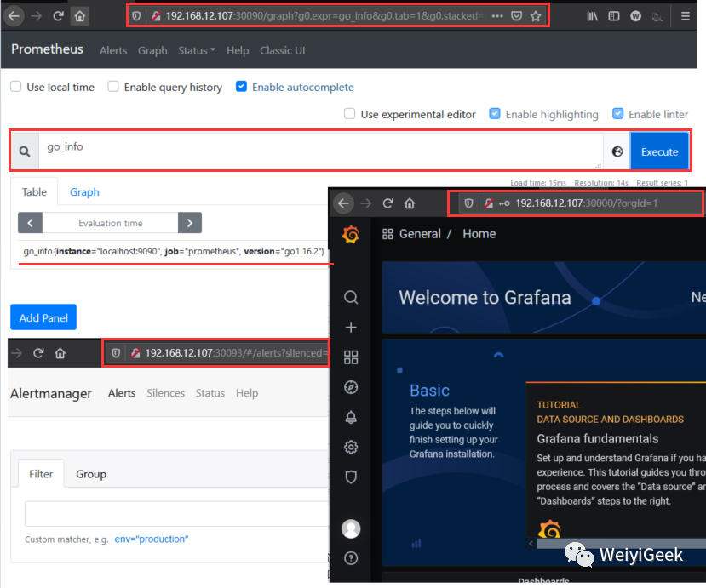
Task: Open Grafana General breadcrumb
Action: pyautogui.click(x=420, y=234)
